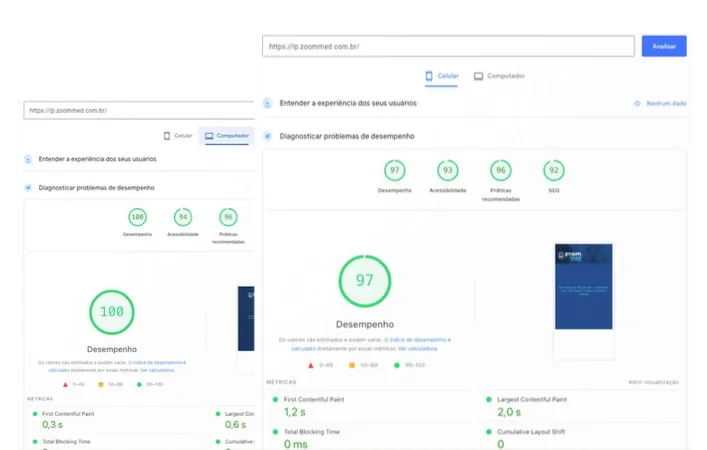Click the icon beside Diagnosticar problemas de desempenho in right panel
The height and width of the screenshot is (450, 707).
267,136
